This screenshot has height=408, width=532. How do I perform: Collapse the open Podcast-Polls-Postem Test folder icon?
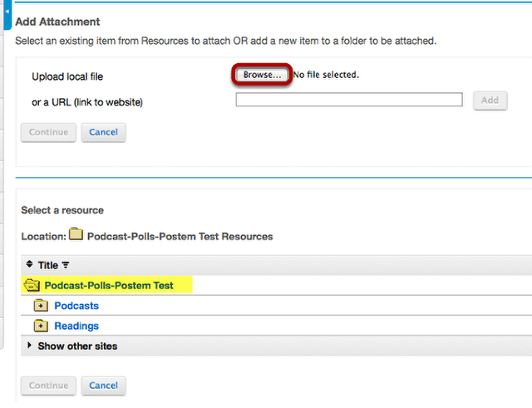pos(32,285)
